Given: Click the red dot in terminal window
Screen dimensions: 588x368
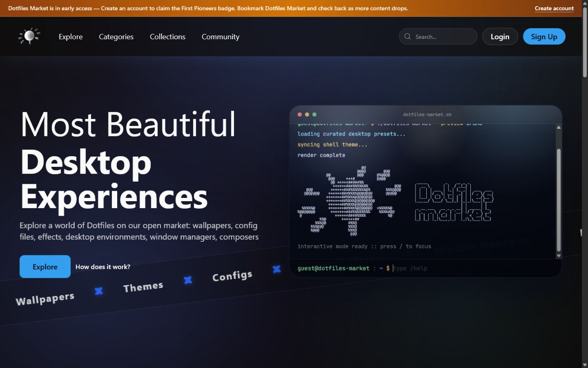Looking at the screenshot, I should [300, 114].
